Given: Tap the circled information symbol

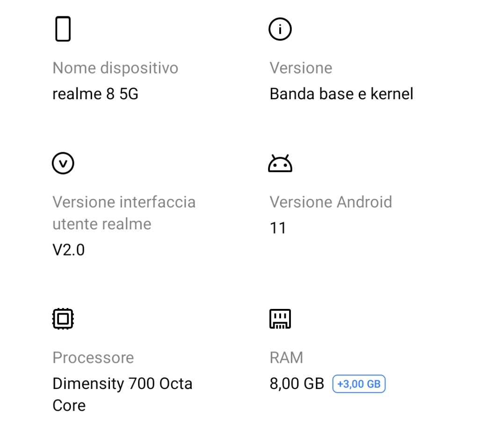Looking at the screenshot, I should click(280, 29).
